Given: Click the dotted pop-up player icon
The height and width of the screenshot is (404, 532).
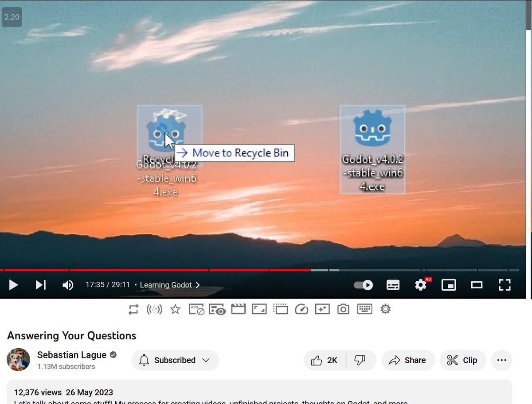Looking at the screenshot, I should pos(281,309).
